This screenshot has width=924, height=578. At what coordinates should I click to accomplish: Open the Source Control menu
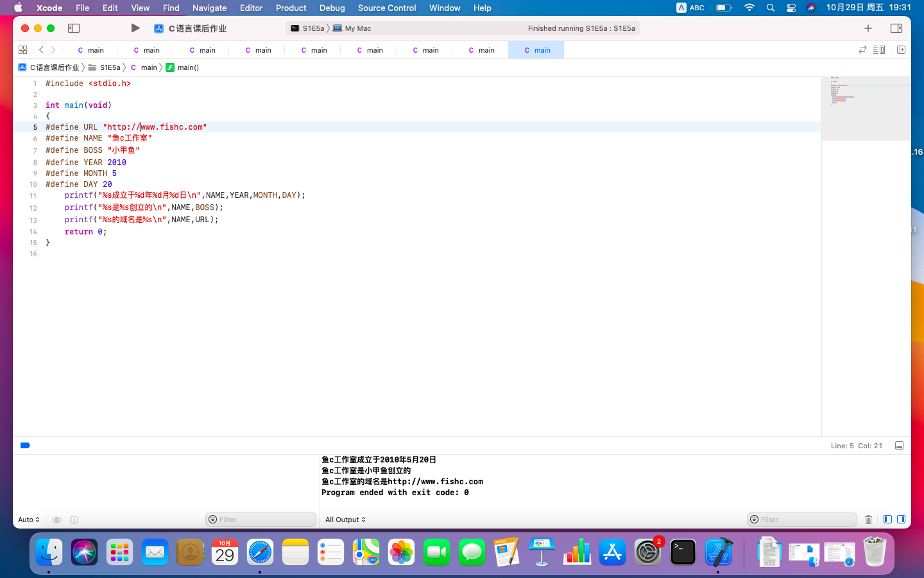pyautogui.click(x=387, y=8)
